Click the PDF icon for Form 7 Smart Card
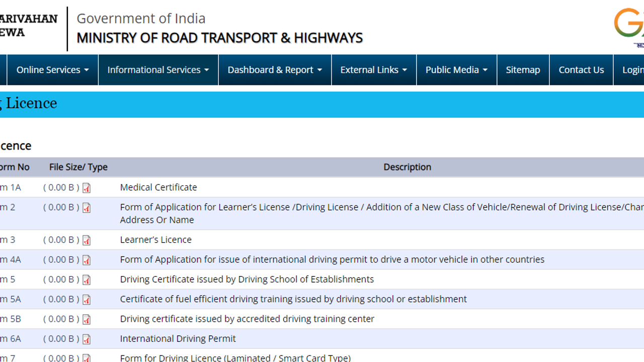The image size is (644, 362). click(x=86, y=357)
